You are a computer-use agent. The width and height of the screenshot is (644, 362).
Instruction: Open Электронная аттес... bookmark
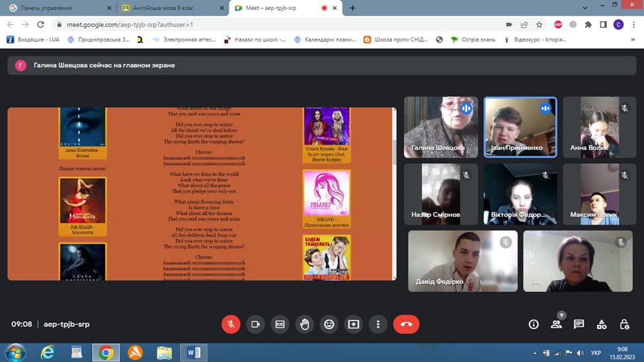[184, 40]
